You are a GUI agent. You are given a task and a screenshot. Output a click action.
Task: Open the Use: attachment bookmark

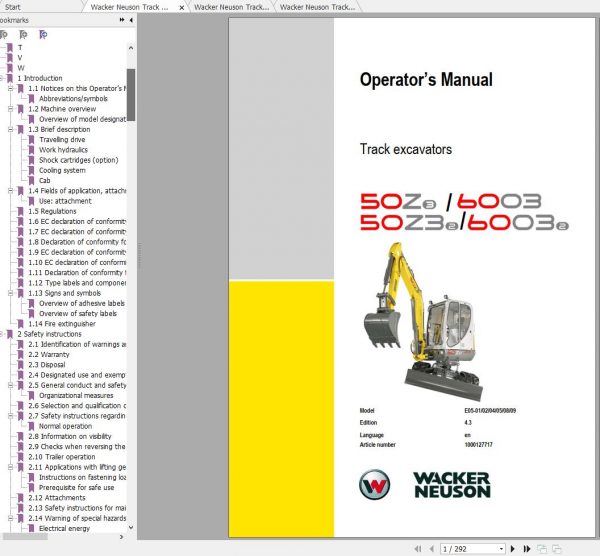pos(65,201)
